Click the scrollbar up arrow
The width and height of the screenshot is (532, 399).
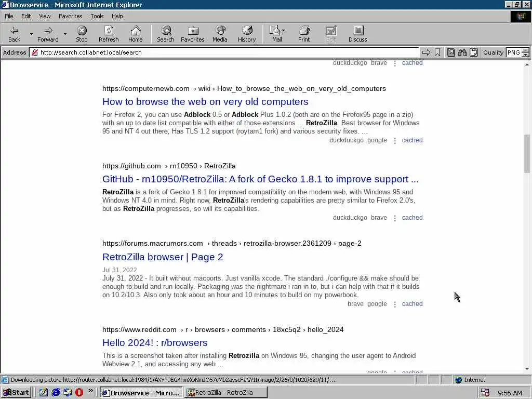coord(527,64)
